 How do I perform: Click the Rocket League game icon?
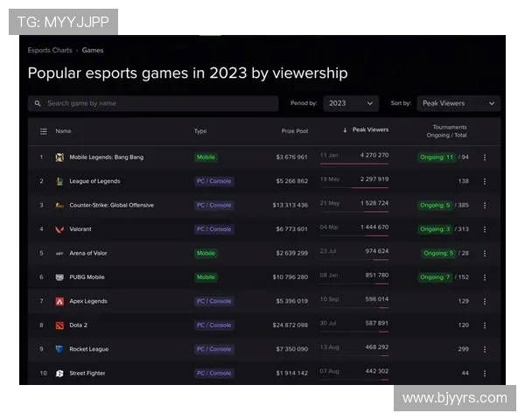59,349
